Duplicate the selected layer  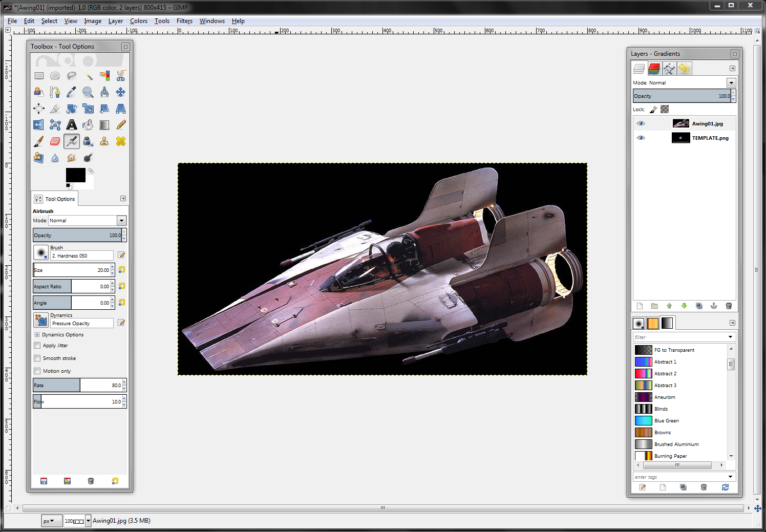[x=699, y=306]
